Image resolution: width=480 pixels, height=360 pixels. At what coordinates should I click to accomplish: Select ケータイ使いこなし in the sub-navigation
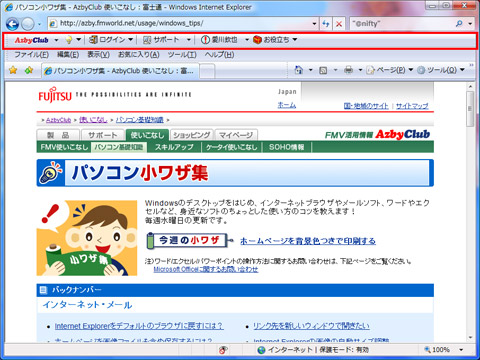(x=231, y=147)
